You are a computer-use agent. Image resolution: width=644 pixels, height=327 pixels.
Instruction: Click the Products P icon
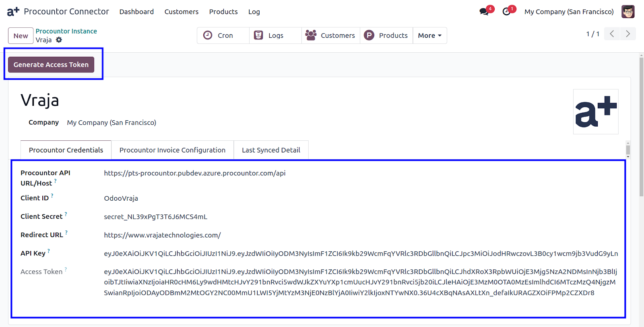click(369, 35)
